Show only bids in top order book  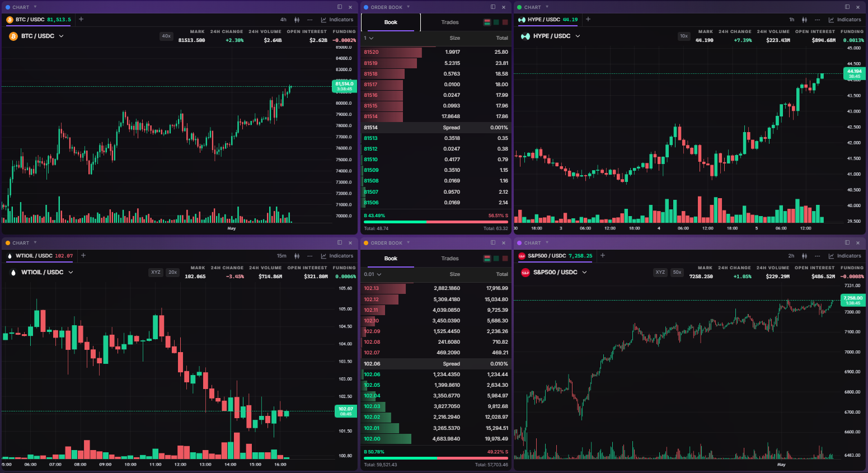[x=496, y=22]
